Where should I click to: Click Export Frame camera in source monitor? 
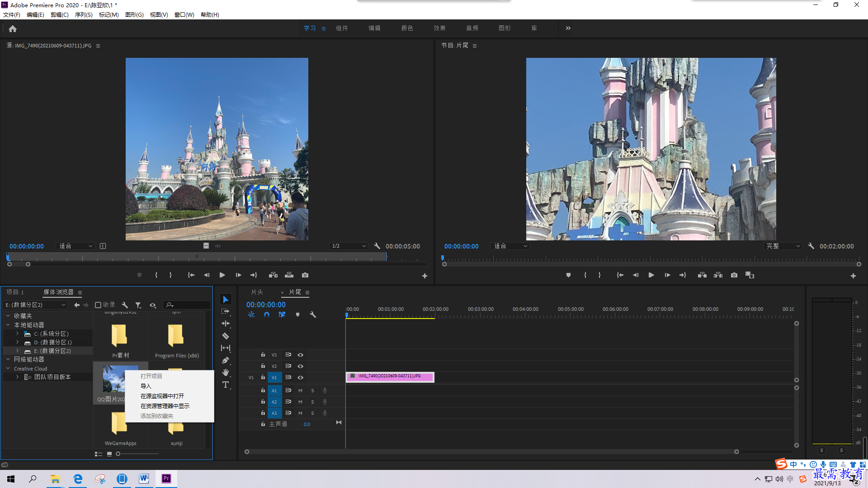305,275
